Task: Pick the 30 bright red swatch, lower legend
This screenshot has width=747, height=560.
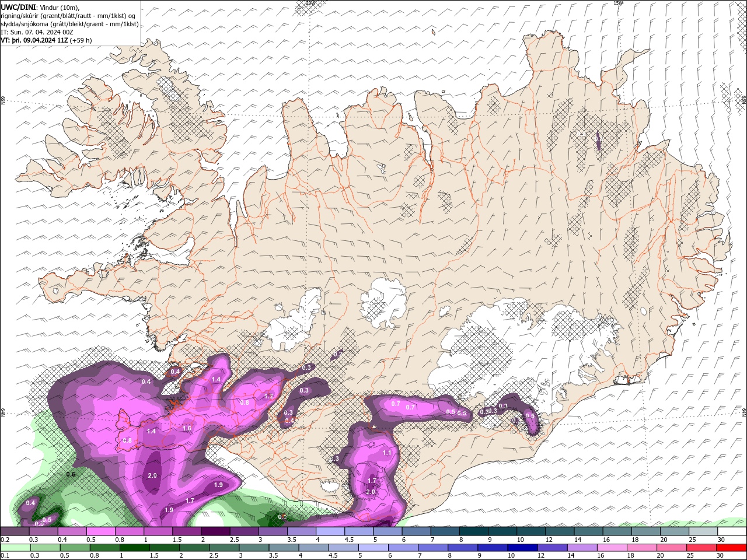Action: [731, 548]
